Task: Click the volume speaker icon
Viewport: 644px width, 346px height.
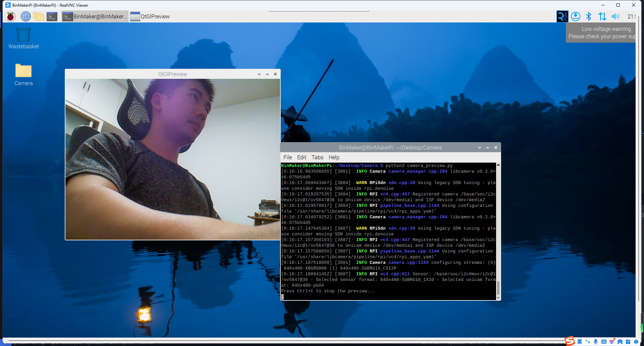Action: coord(615,16)
